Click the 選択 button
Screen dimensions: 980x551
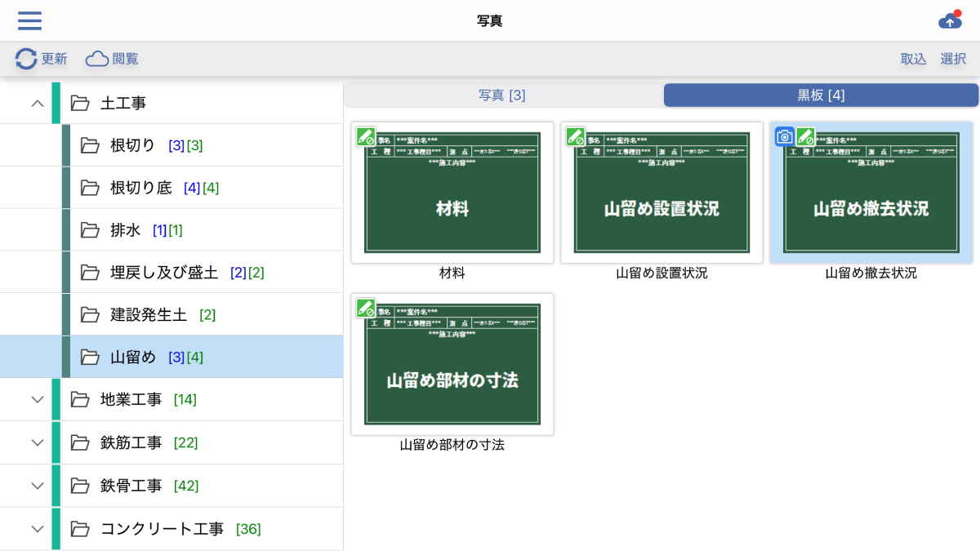tap(953, 59)
